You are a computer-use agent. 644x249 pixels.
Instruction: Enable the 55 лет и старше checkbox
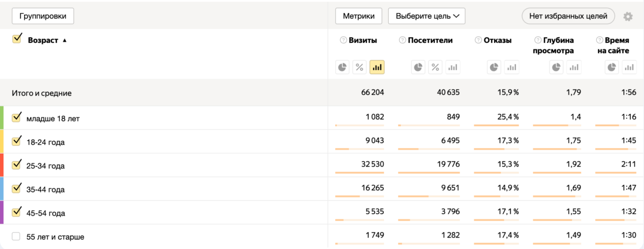tap(16, 236)
